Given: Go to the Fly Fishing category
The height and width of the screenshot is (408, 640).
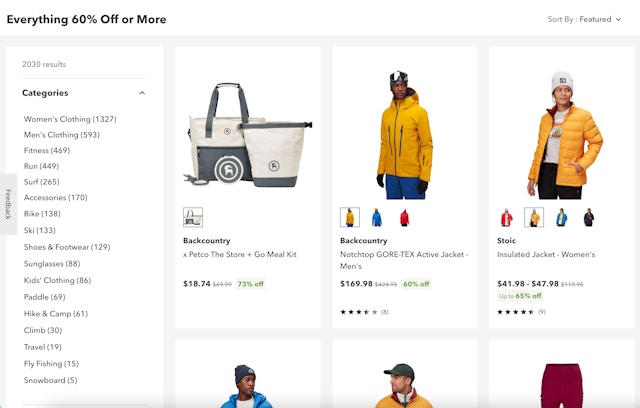Looking at the screenshot, I should point(51,364).
